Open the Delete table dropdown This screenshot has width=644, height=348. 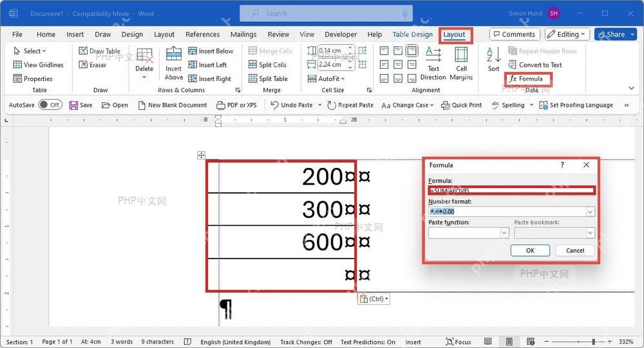(144, 63)
